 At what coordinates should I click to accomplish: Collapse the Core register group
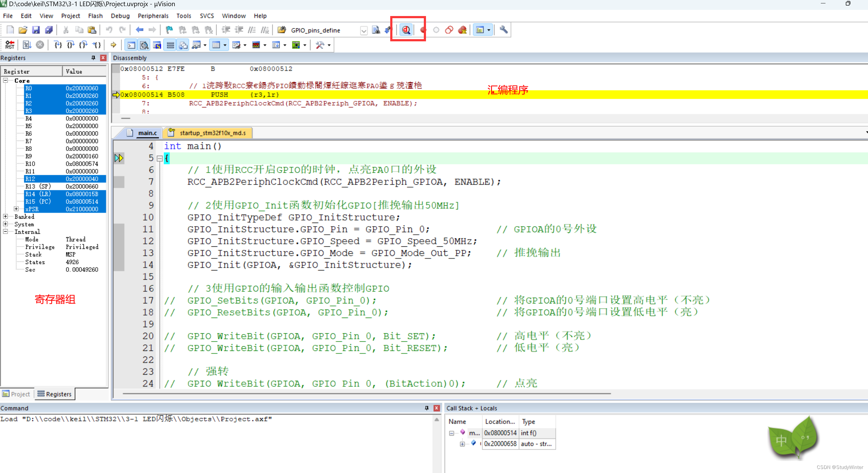click(x=6, y=80)
